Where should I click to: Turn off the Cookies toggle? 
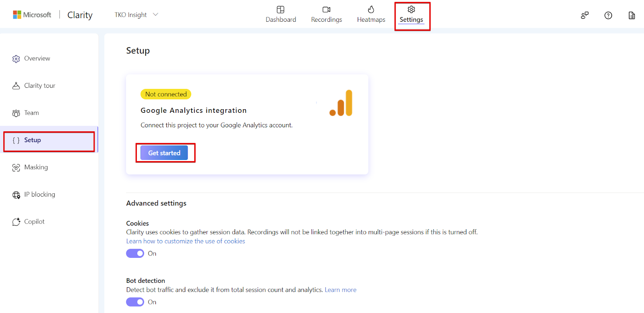click(135, 253)
